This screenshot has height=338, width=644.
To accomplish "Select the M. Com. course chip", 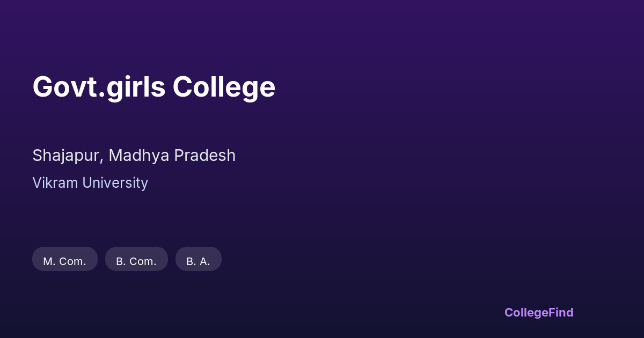I will [64, 261].
